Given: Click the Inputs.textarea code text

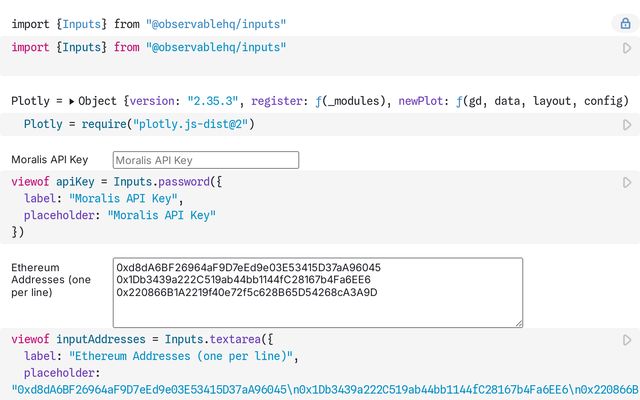Looking at the screenshot, I should pyautogui.click(x=213, y=339).
